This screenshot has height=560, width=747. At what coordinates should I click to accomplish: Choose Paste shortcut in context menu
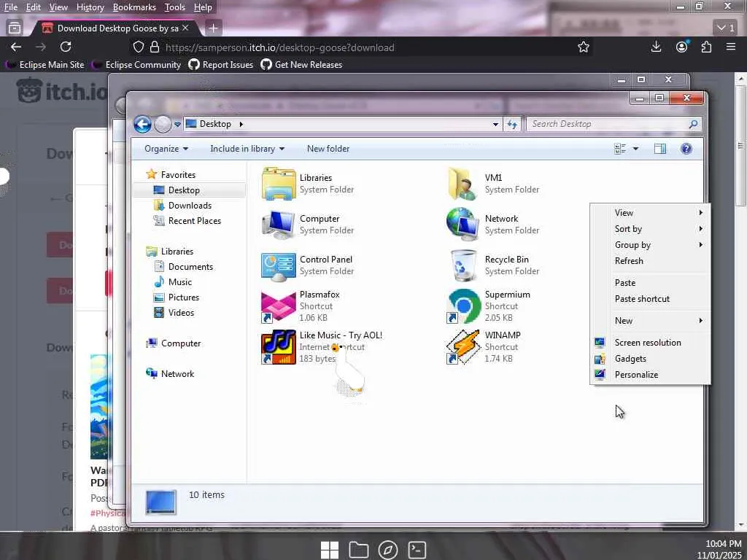tap(650, 299)
